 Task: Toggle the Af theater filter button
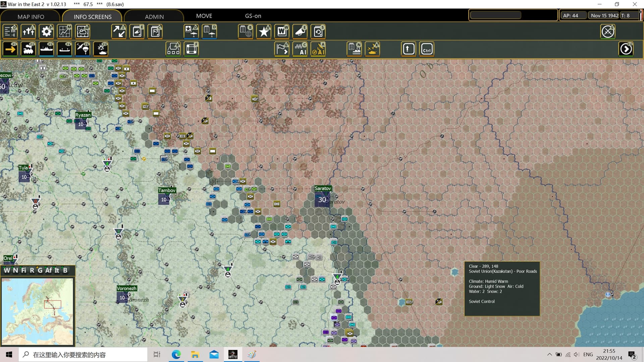(x=49, y=270)
